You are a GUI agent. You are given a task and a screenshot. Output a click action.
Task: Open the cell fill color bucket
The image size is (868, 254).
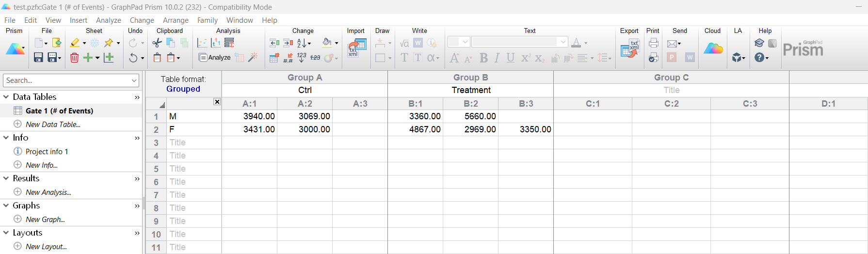coord(327,43)
